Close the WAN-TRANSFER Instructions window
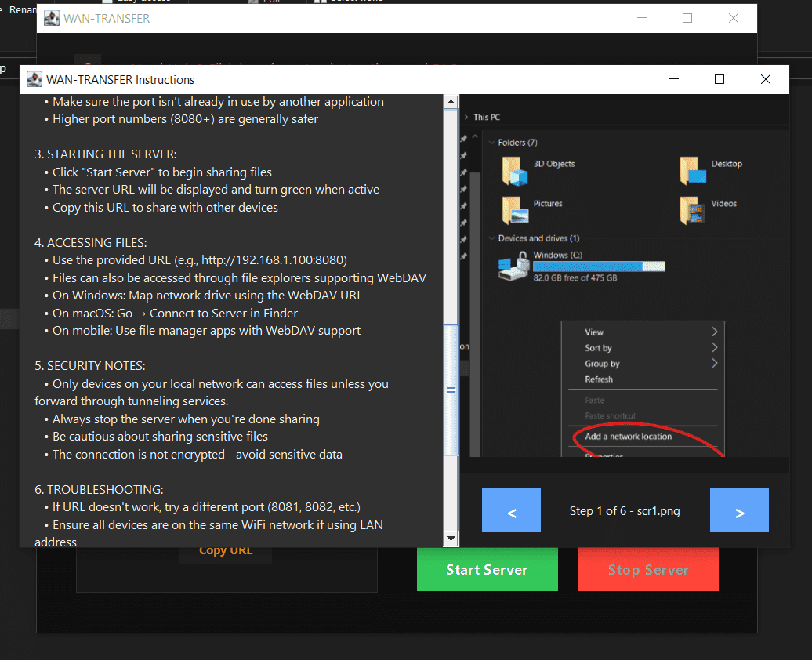 click(766, 79)
